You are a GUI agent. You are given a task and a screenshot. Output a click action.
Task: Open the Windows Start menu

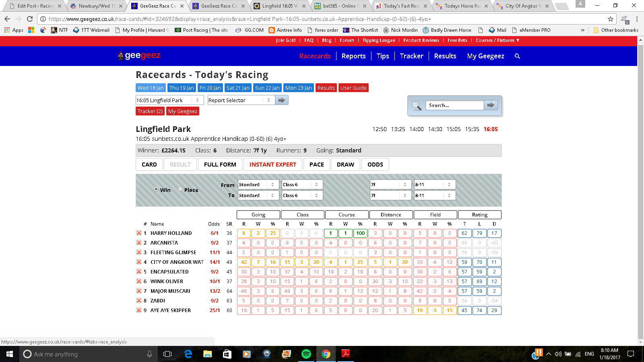[10, 354]
